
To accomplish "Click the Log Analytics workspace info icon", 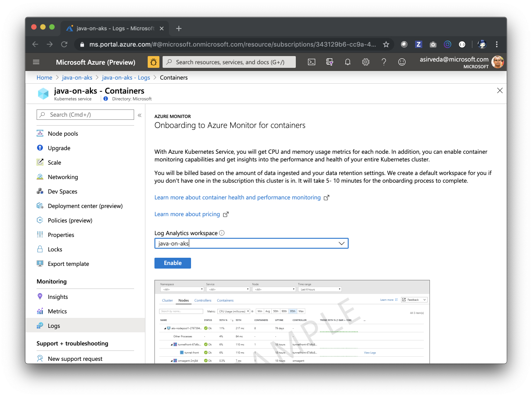I will click(222, 233).
